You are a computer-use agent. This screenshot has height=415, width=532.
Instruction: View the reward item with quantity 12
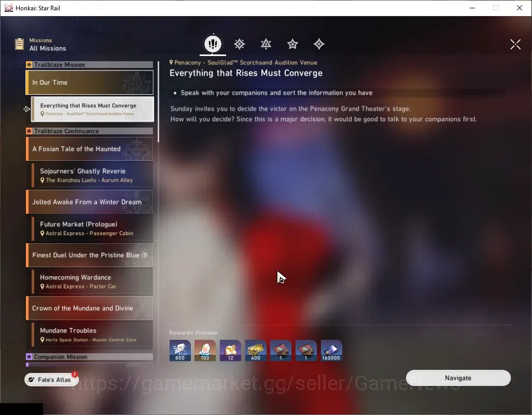230,350
